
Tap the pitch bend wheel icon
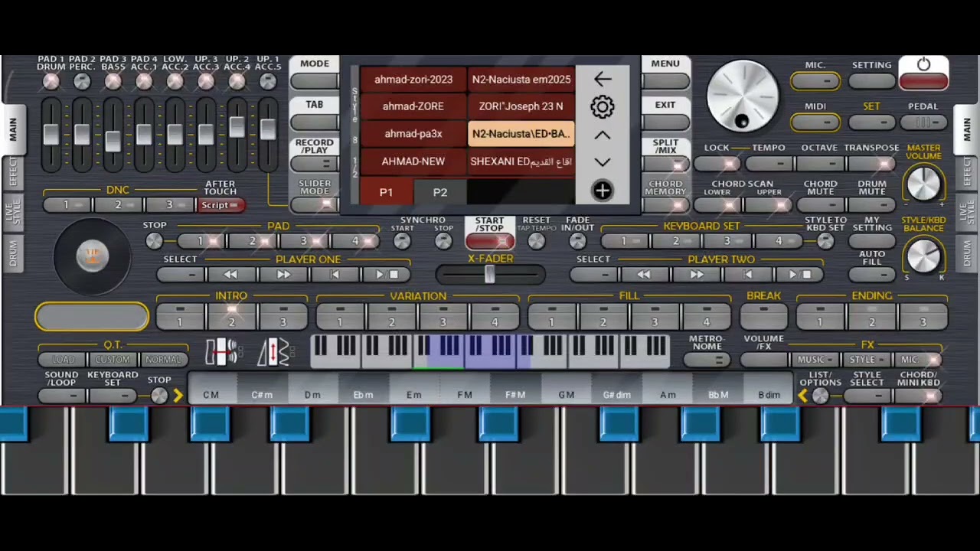pos(222,351)
